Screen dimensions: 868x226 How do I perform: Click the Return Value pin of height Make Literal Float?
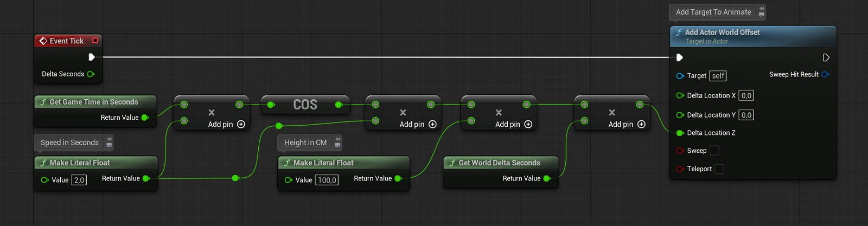tap(398, 178)
